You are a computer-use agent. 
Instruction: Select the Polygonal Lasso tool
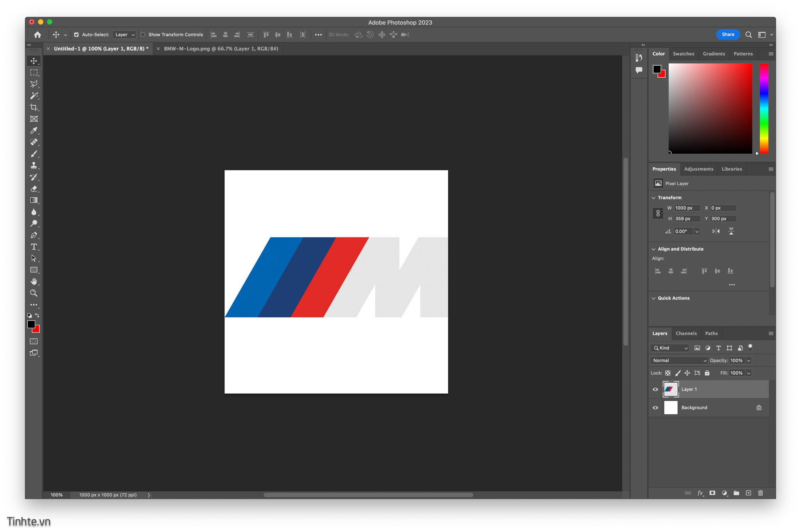pyautogui.click(x=34, y=84)
